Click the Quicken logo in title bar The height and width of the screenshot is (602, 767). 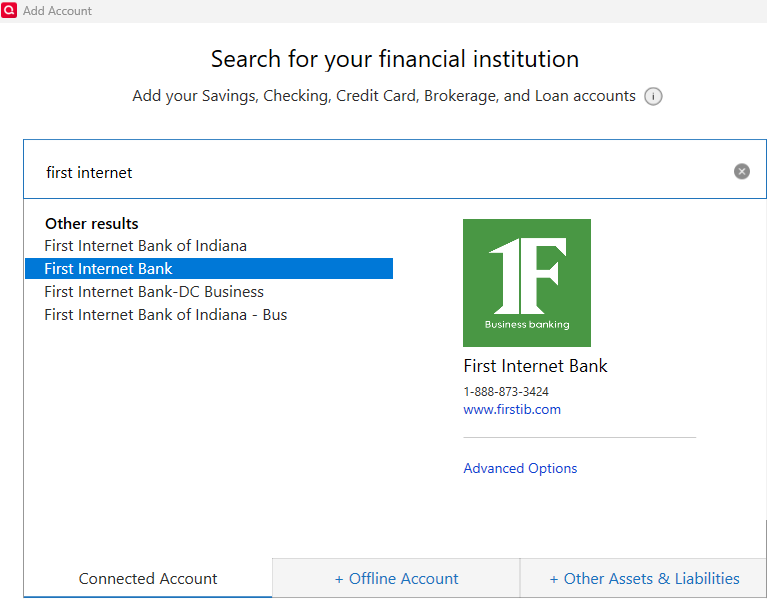pos(10,10)
